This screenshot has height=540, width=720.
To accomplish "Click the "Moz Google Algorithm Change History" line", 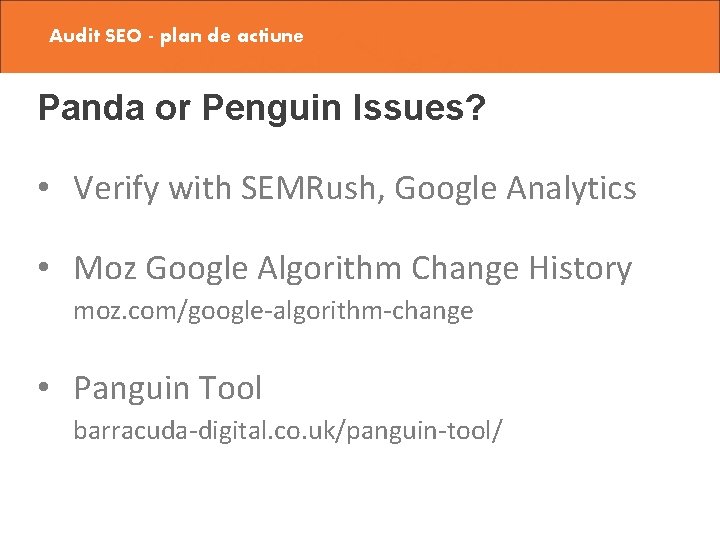I will [352, 268].
